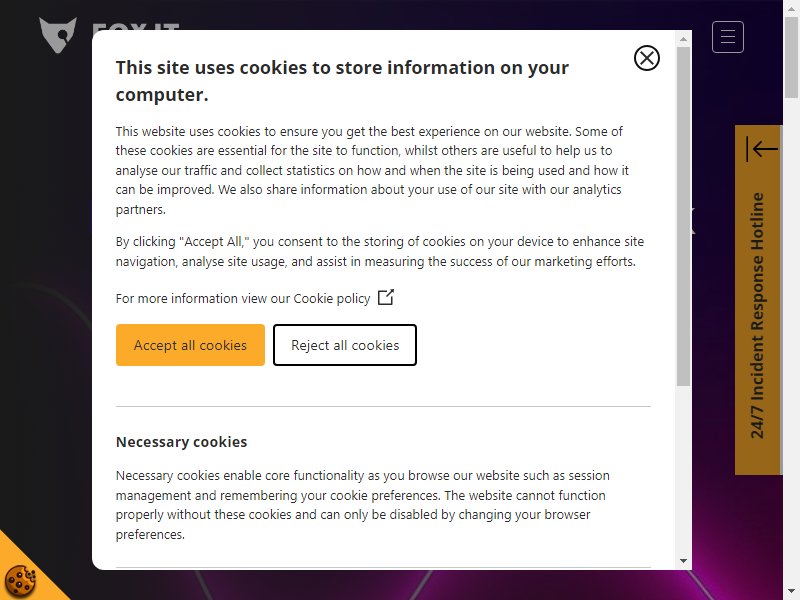
Task: Click the page scrollbar thumb at far right
Action: coord(791,56)
